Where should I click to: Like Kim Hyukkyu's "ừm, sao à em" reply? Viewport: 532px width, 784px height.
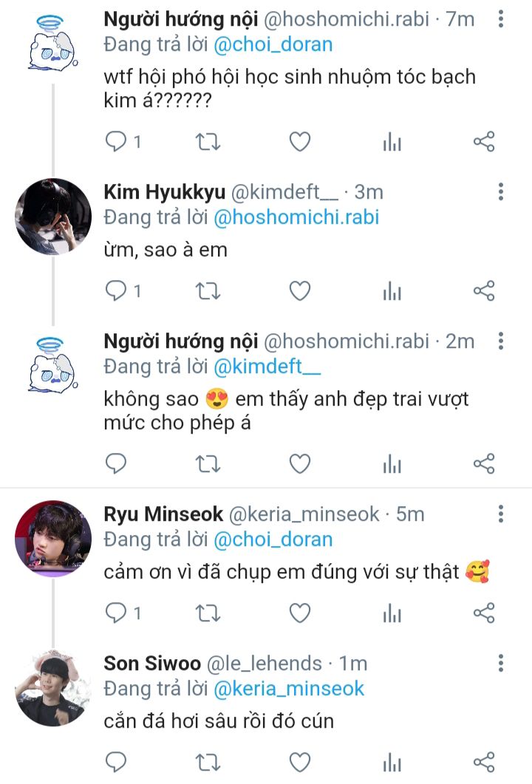coord(299,292)
